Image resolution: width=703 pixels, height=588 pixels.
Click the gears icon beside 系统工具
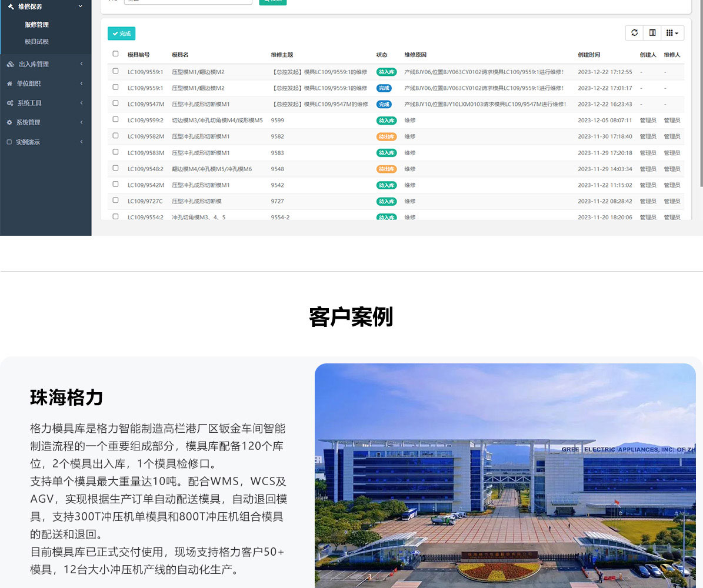10,103
